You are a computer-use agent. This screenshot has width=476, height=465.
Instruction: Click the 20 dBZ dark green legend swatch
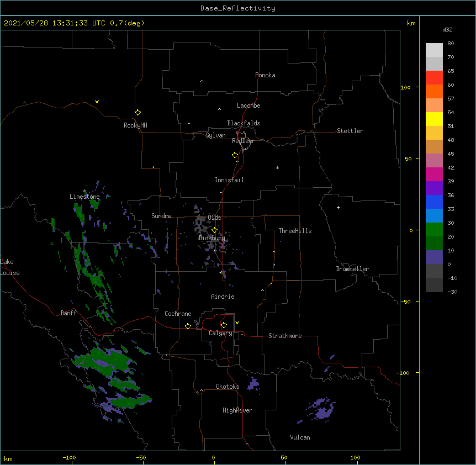(x=434, y=243)
